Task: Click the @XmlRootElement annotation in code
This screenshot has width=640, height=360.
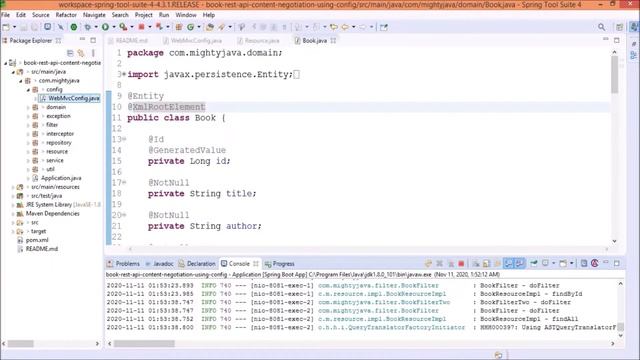Action: point(166,107)
